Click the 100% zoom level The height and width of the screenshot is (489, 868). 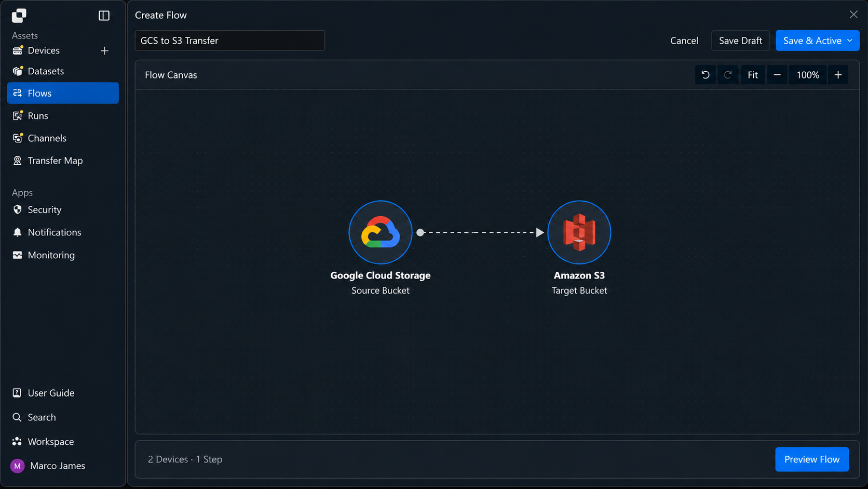tap(808, 75)
